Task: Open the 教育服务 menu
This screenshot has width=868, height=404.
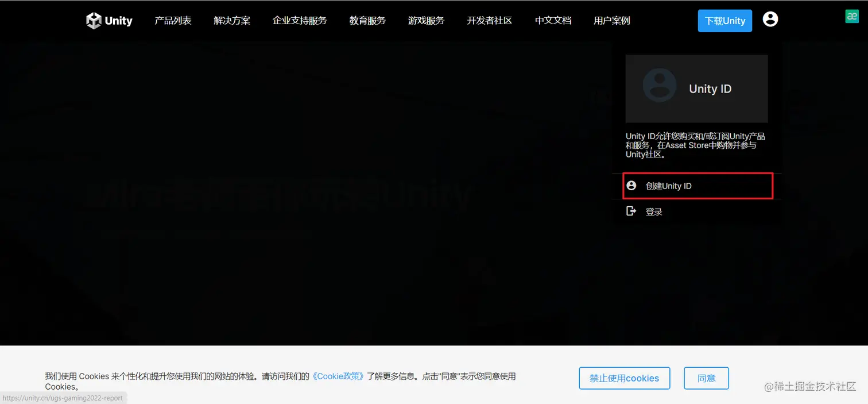Action: pyautogui.click(x=367, y=21)
